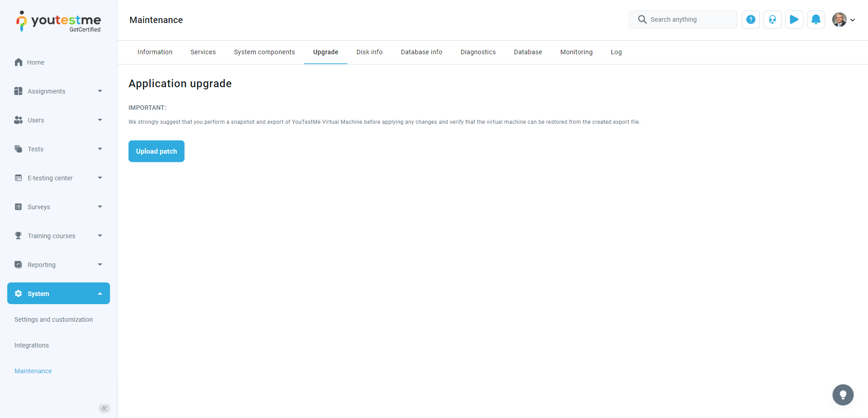Click the lightbulb tips button
868x418 pixels.
843,395
